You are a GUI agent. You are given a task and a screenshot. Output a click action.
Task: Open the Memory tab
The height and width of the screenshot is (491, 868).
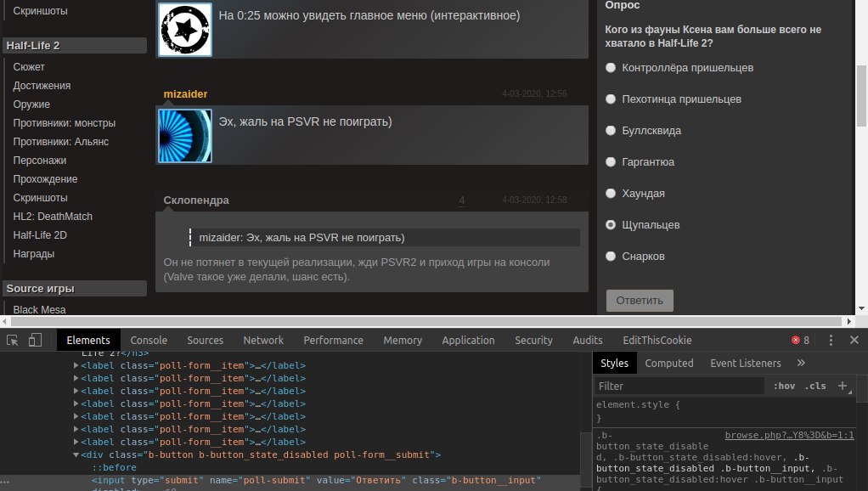coord(403,341)
